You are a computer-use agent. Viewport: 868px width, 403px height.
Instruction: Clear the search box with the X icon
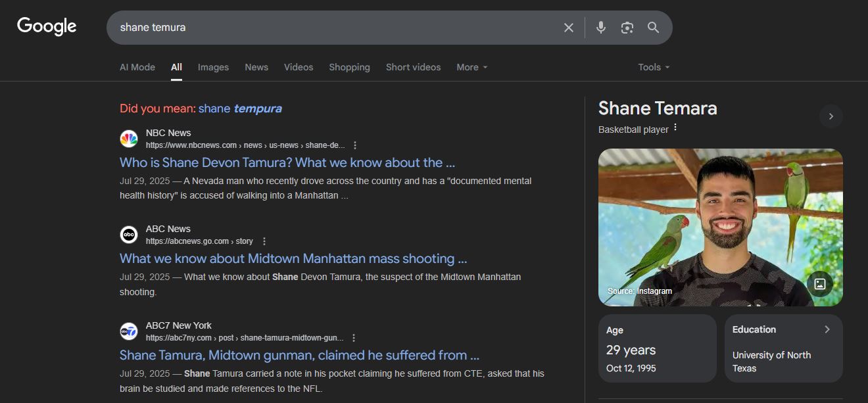point(569,28)
